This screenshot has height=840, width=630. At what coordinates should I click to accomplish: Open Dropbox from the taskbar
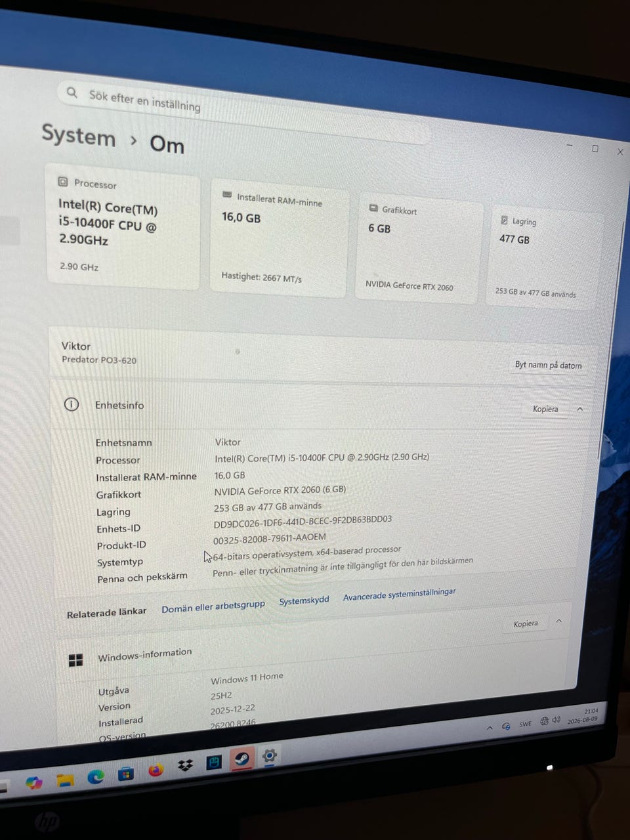pos(186,766)
